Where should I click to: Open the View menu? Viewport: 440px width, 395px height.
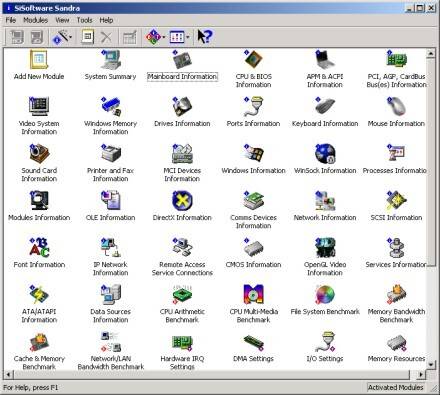62,20
